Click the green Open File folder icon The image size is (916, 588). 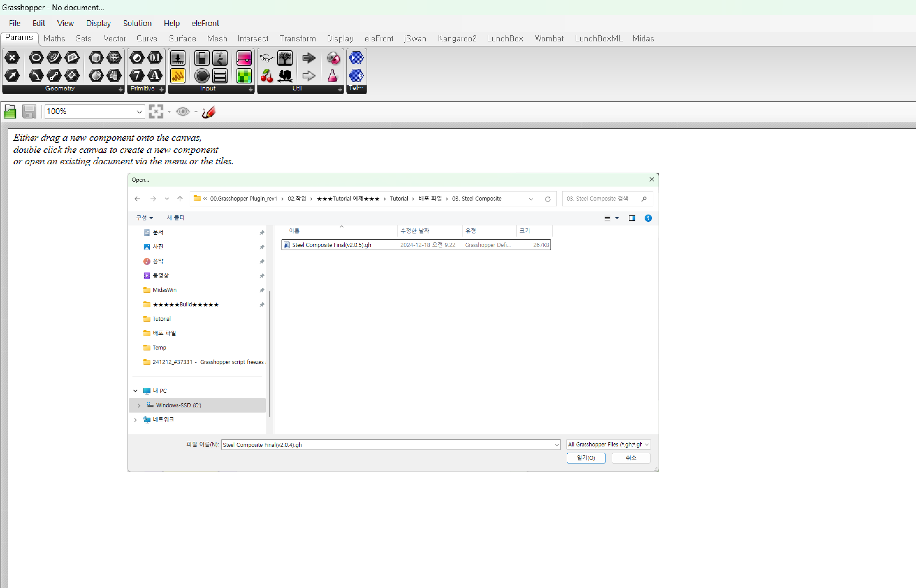(10, 111)
